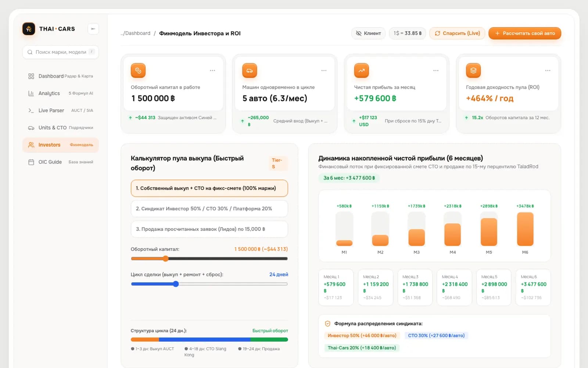Image resolution: width=588 pixels, height=368 pixels.
Task: Click the Investors people icon
Action: pyautogui.click(x=31, y=145)
